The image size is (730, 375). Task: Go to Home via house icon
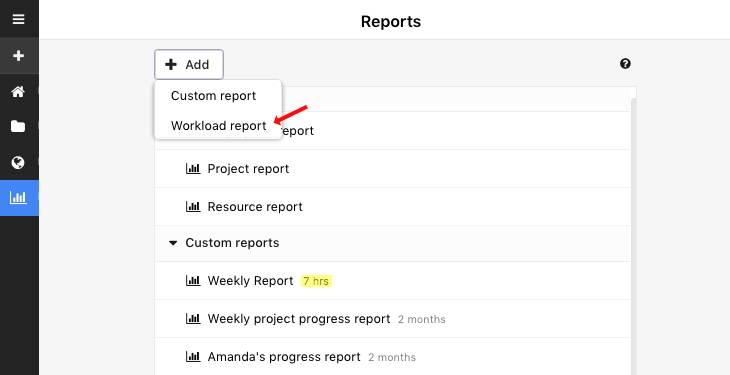(18, 92)
